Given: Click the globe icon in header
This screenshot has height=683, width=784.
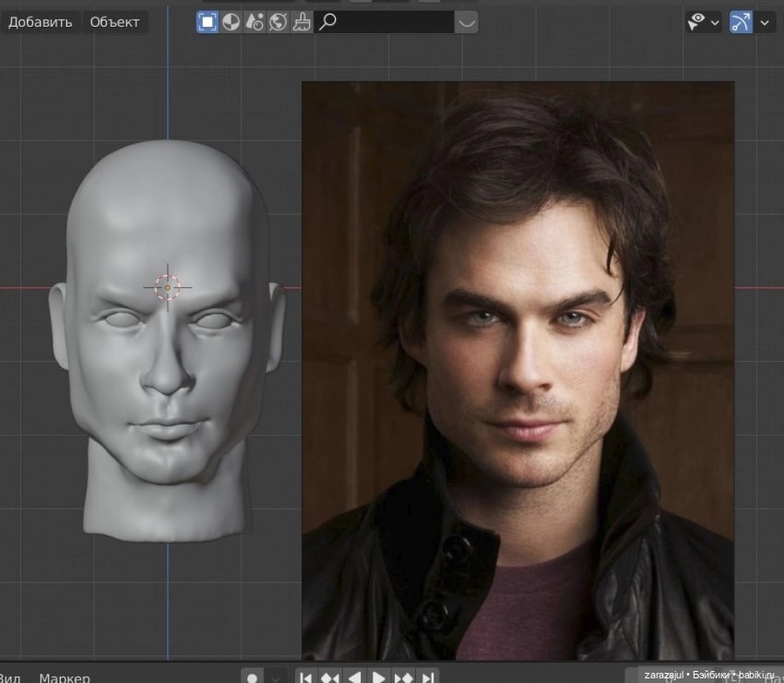Looking at the screenshot, I should point(278,22).
